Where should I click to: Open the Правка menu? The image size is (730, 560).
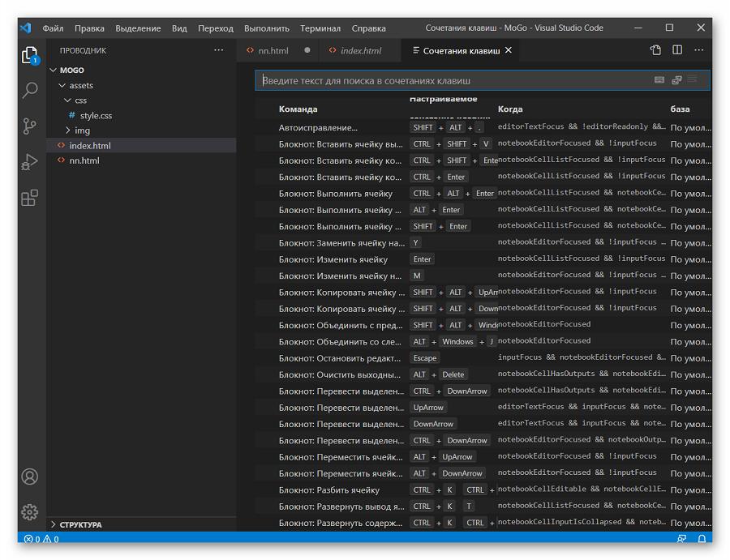click(x=89, y=28)
